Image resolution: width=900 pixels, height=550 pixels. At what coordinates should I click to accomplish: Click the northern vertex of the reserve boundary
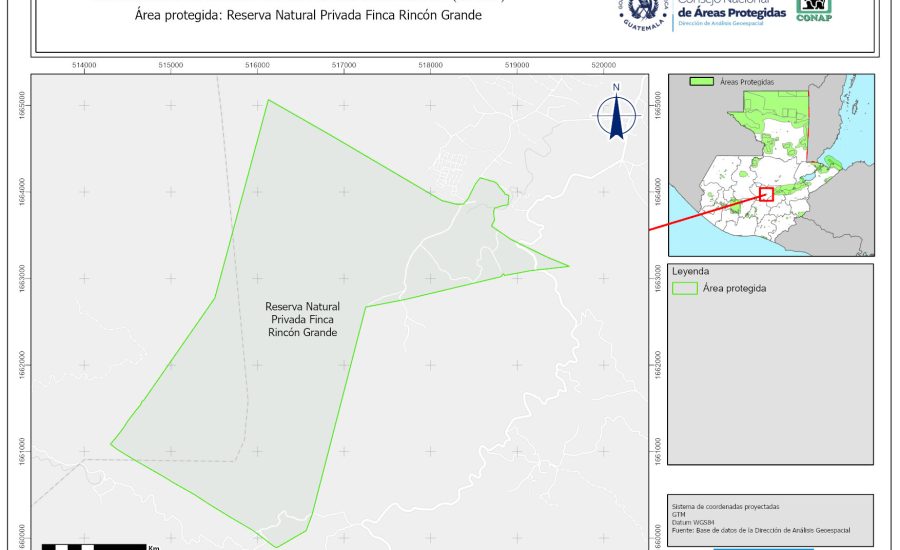[x=267, y=100]
